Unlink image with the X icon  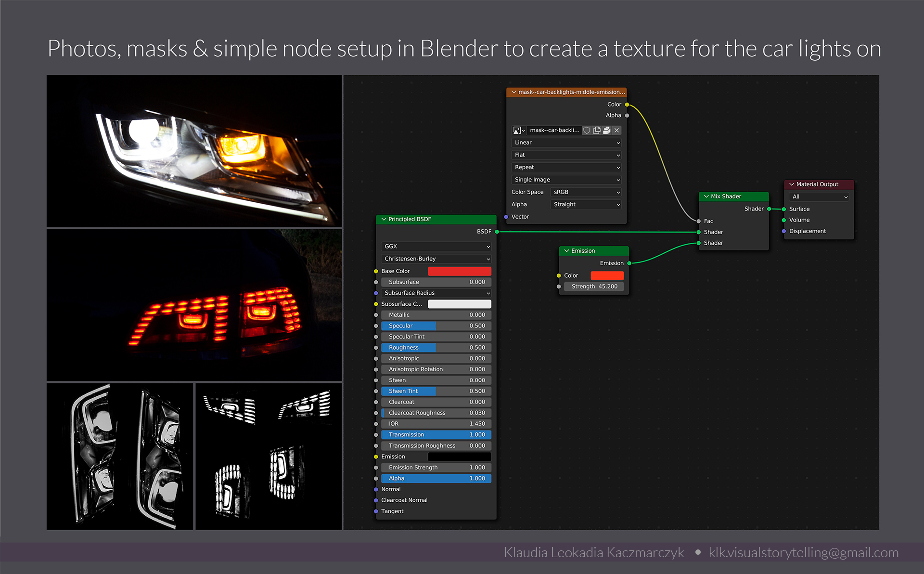point(616,130)
